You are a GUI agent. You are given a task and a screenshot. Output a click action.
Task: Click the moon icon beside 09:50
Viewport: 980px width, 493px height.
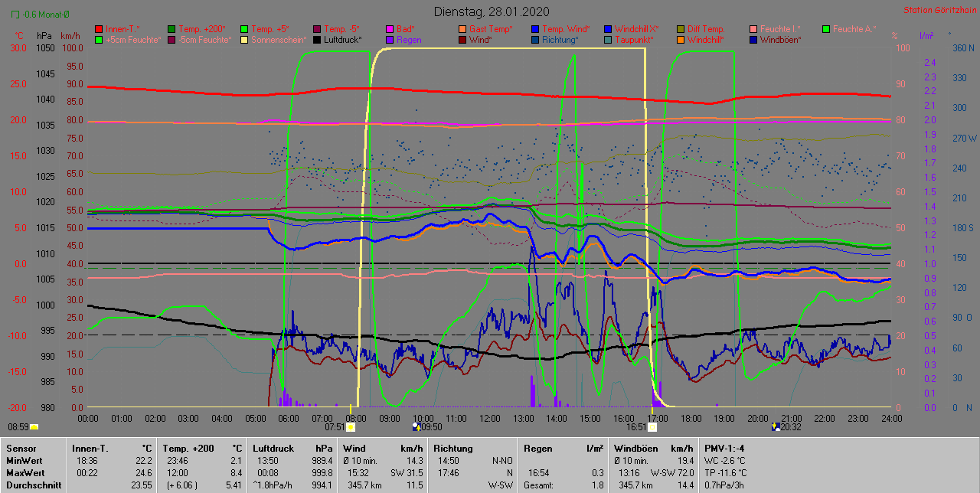pyautogui.click(x=416, y=426)
